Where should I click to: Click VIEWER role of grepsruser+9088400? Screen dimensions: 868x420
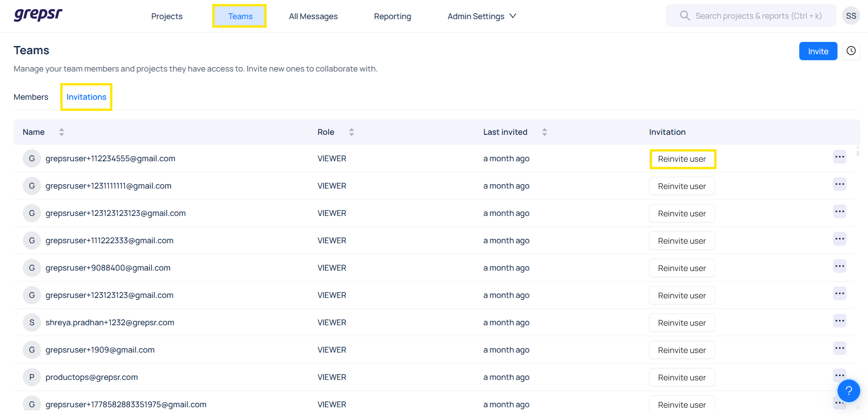coord(332,268)
